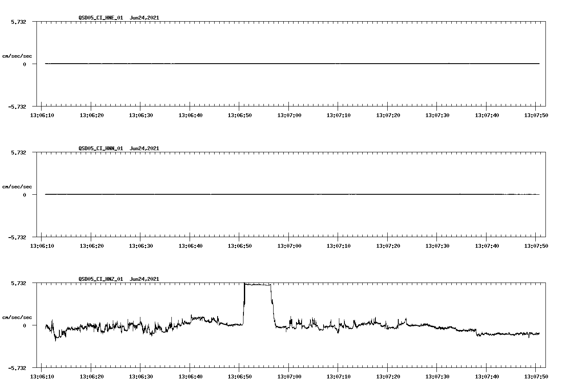The image size is (576, 392).
Task: Click the cm/sec/sec unit label of HNN plot
Action: coord(17,187)
